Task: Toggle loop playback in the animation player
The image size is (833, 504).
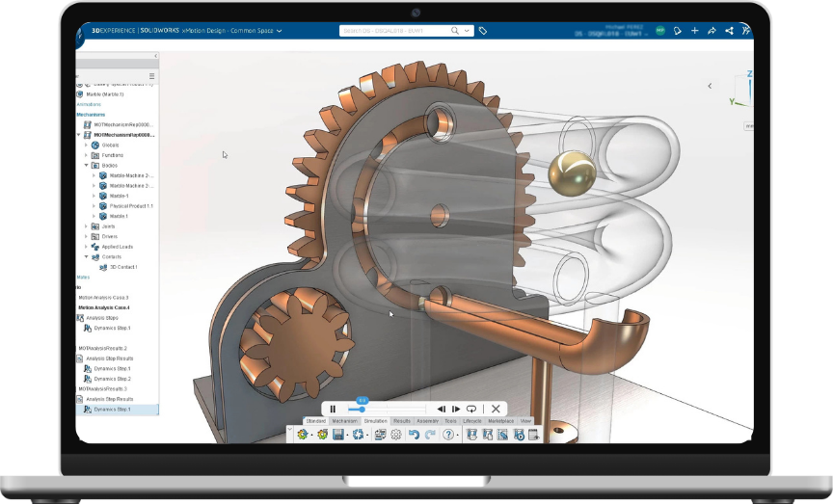Action: point(471,409)
